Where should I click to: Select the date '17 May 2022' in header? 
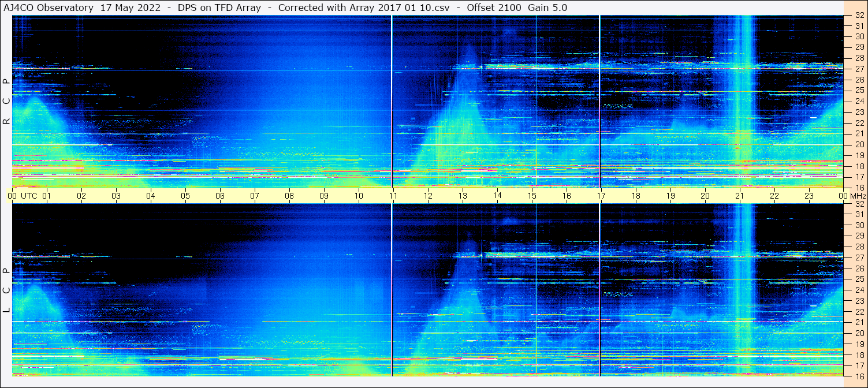point(131,8)
